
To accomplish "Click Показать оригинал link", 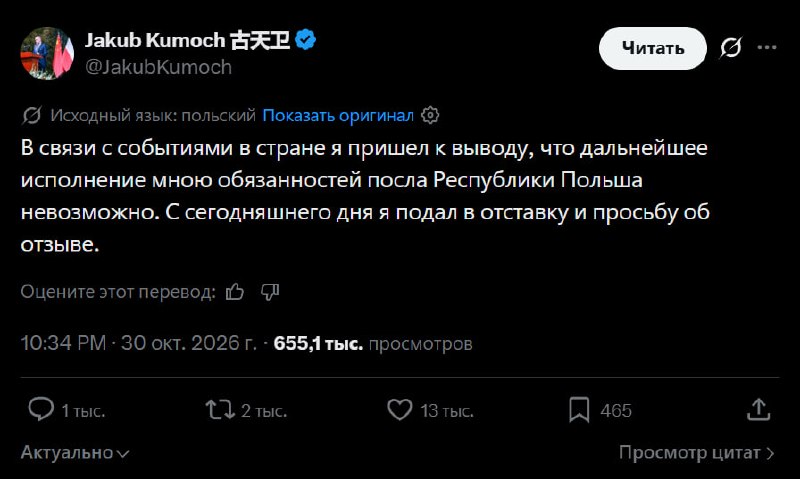I will click(338, 116).
